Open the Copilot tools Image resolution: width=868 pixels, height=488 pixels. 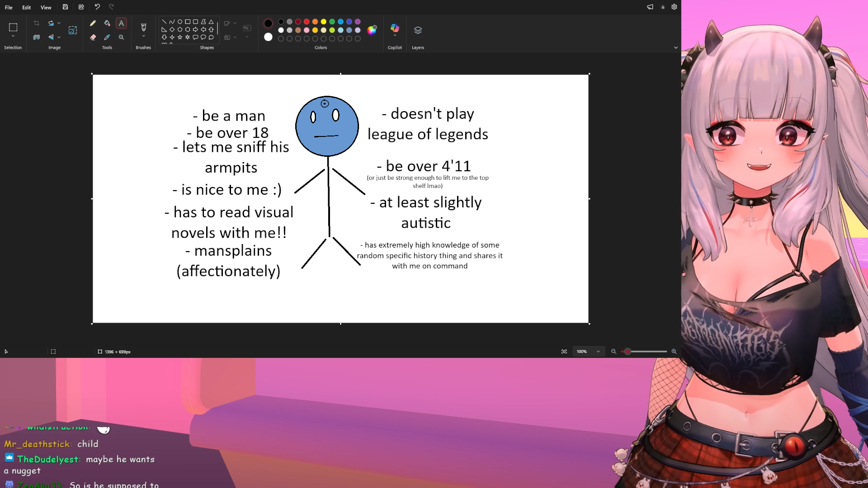(x=395, y=30)
